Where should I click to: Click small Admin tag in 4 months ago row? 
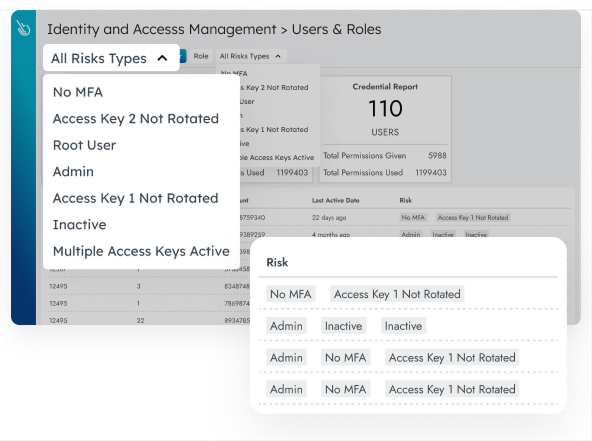[411, 234]
